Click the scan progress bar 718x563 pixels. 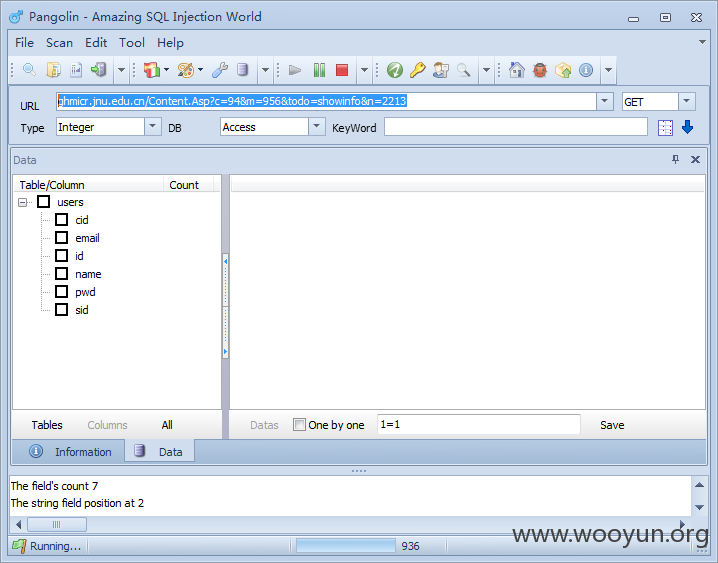point(346,546)
